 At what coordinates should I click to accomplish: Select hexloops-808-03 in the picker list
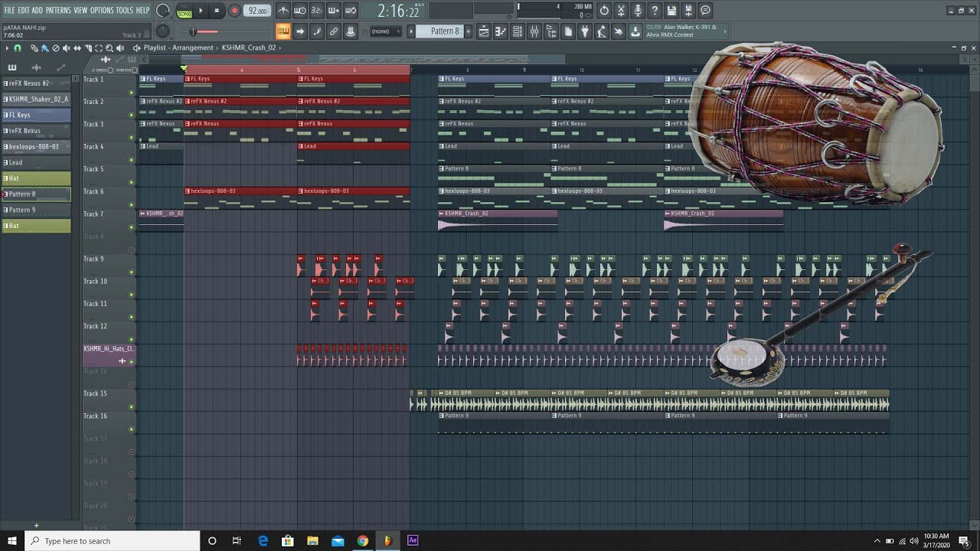pyautogui.click(x=36, y=146)
